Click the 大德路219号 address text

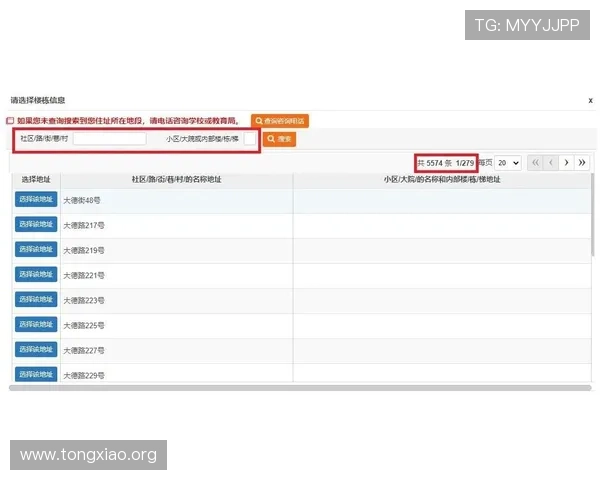pos(84,250)
